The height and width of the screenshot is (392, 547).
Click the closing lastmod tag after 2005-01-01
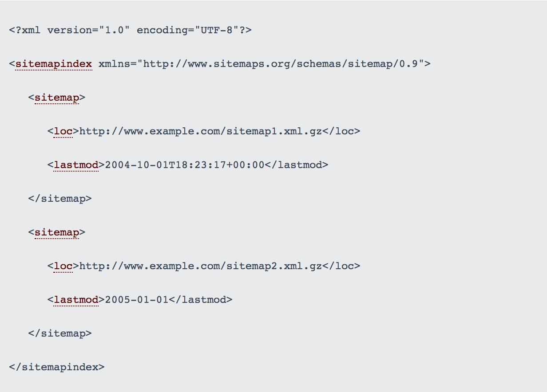[x=201, y=300]
